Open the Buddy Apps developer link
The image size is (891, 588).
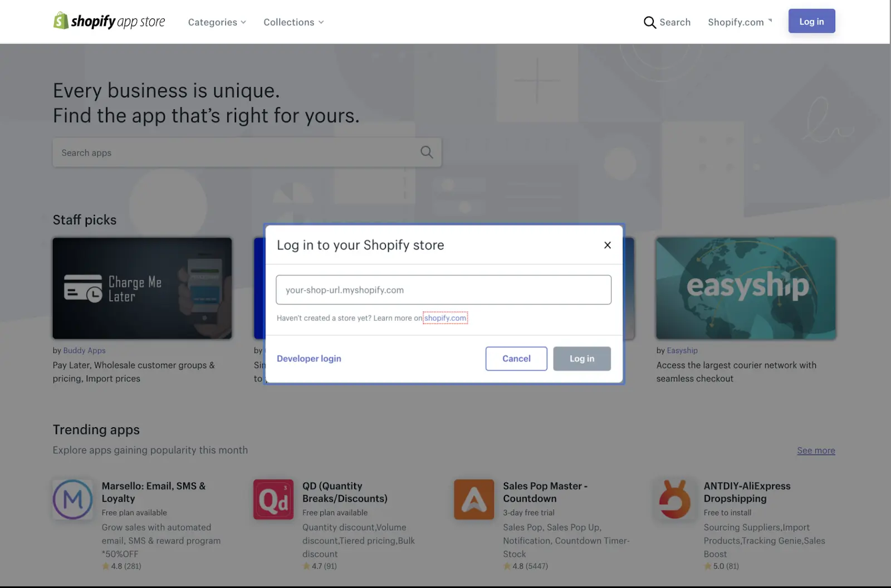[x=84, y=350]
